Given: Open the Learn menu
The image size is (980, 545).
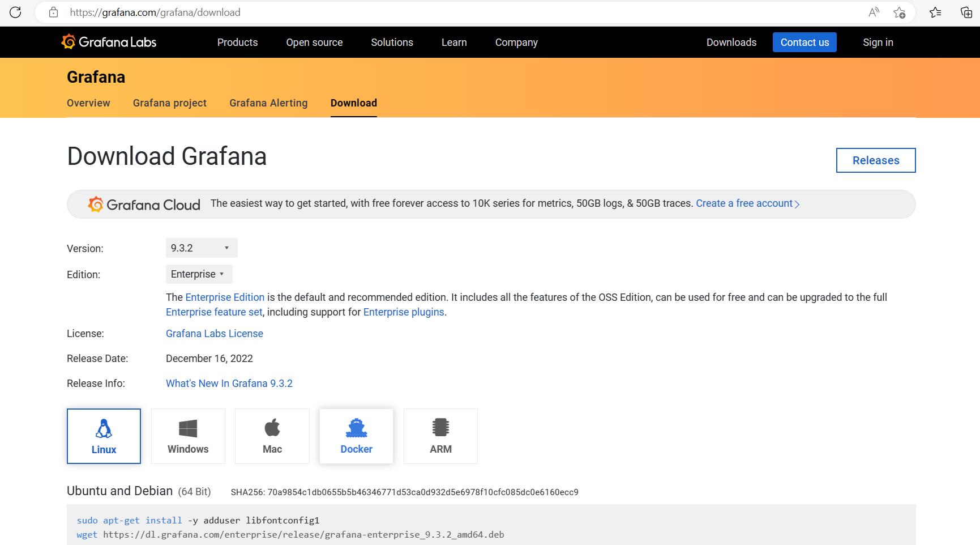Looking at the screenshot, I should click(x=454, y=42).
